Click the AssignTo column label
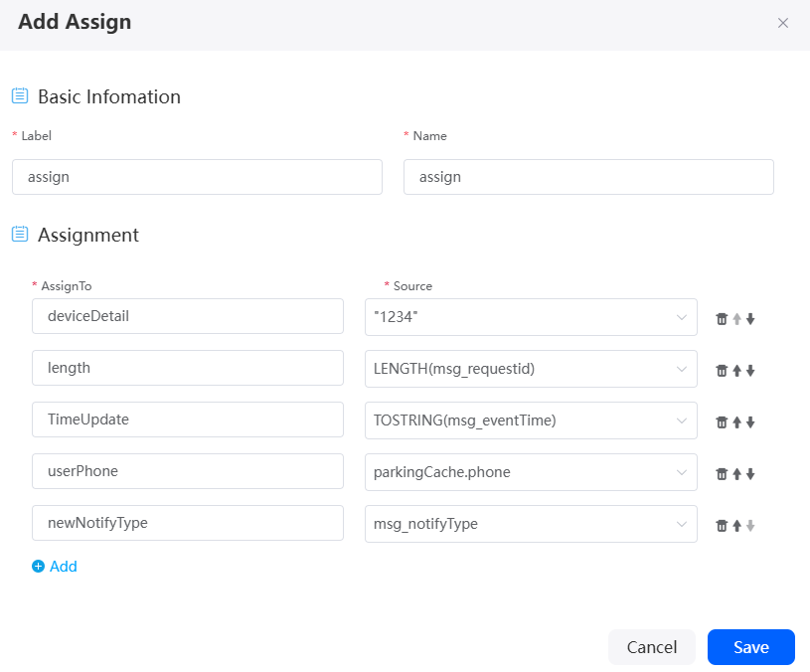The height and width of the screenshot is (672, 810). point(67,286)
